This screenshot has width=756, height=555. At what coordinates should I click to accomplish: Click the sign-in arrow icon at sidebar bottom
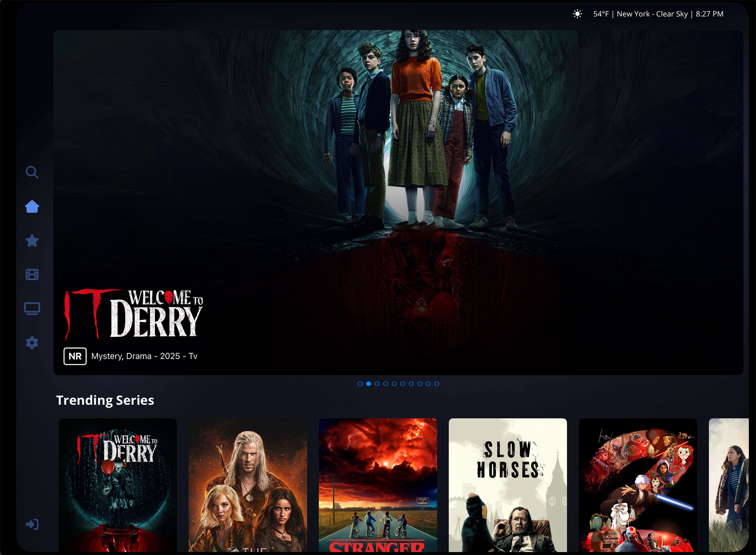point(32,524)
